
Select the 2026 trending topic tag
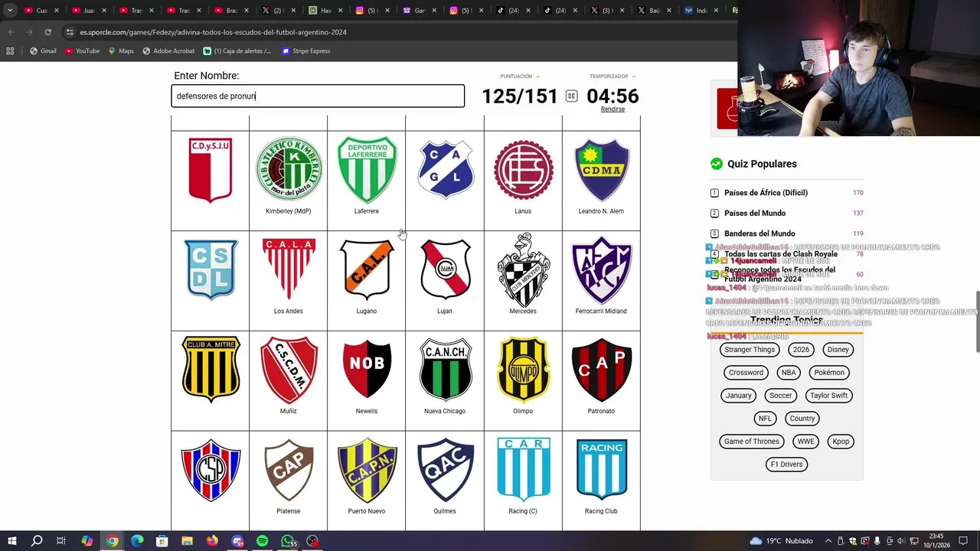point(801,350)
